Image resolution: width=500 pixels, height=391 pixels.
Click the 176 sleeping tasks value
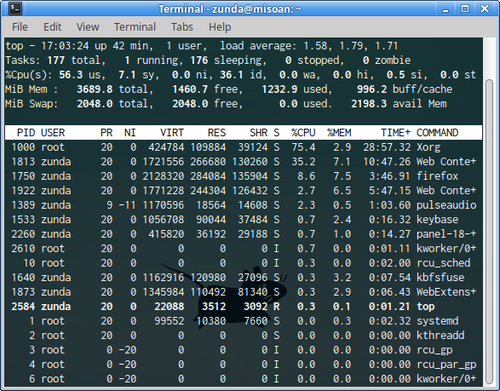coord(199,60)
